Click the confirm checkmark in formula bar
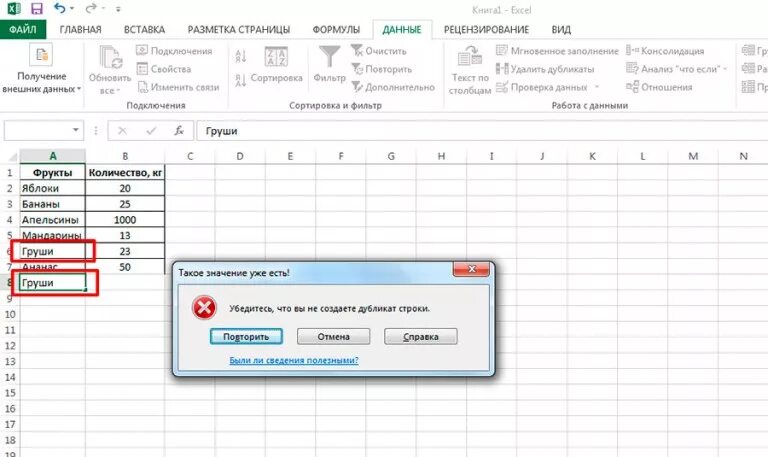768x457 pixels. [x=151, y=131]
